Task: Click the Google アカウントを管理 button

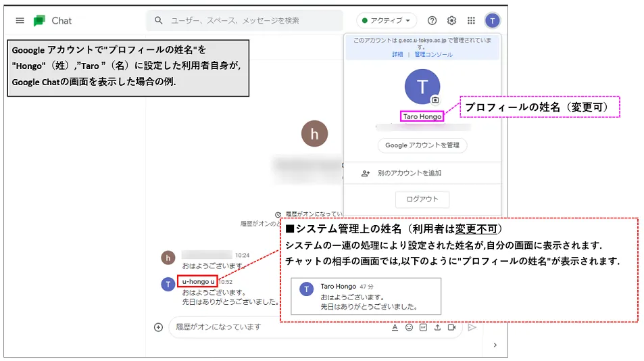Action: (422, 145)
